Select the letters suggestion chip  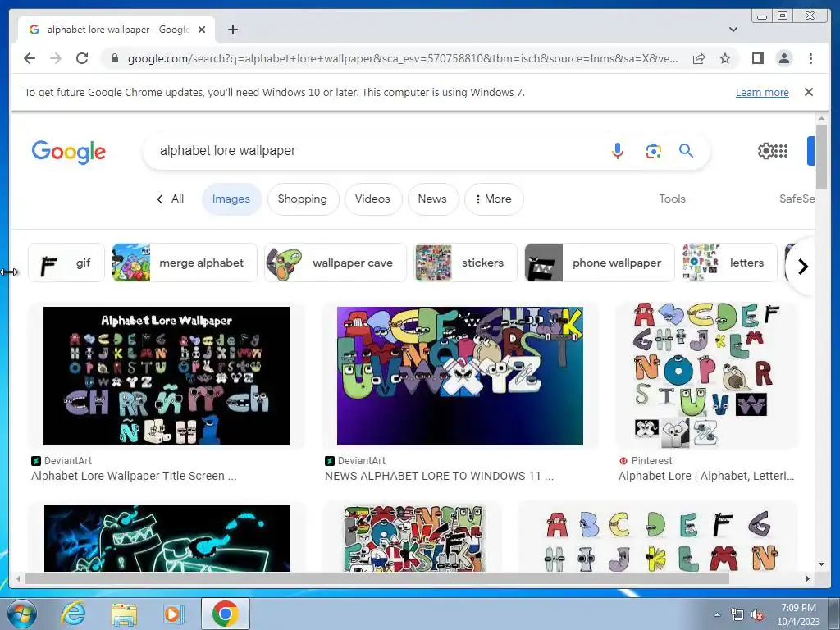[729, 262]
